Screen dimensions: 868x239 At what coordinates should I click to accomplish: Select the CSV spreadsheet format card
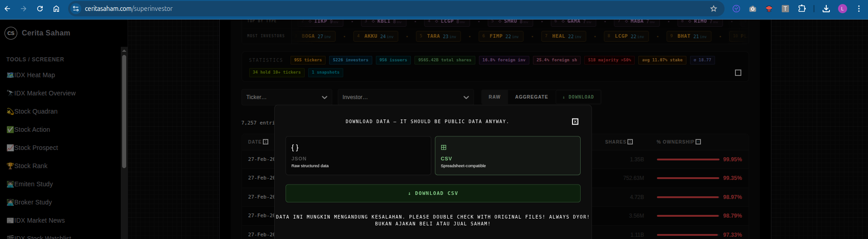tap(507, 155)
